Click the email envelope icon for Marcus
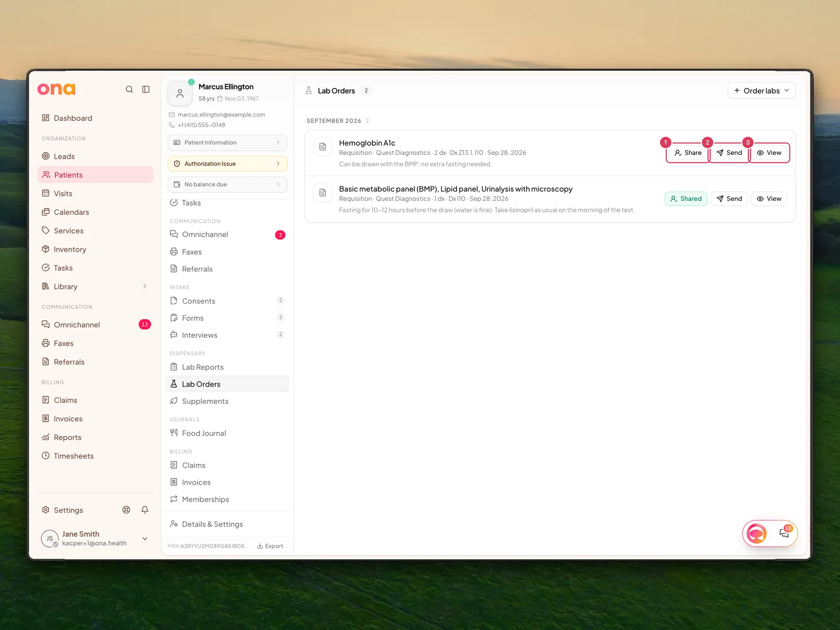 point(172,115)
